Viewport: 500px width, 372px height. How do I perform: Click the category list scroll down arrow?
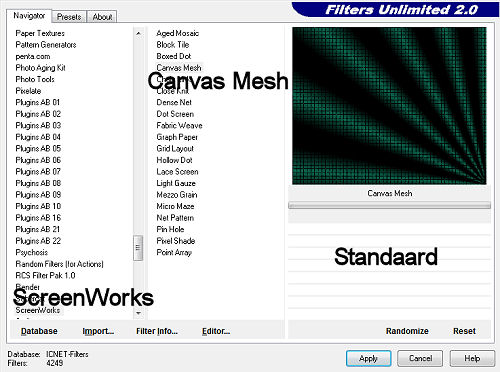tap(138, 313)
